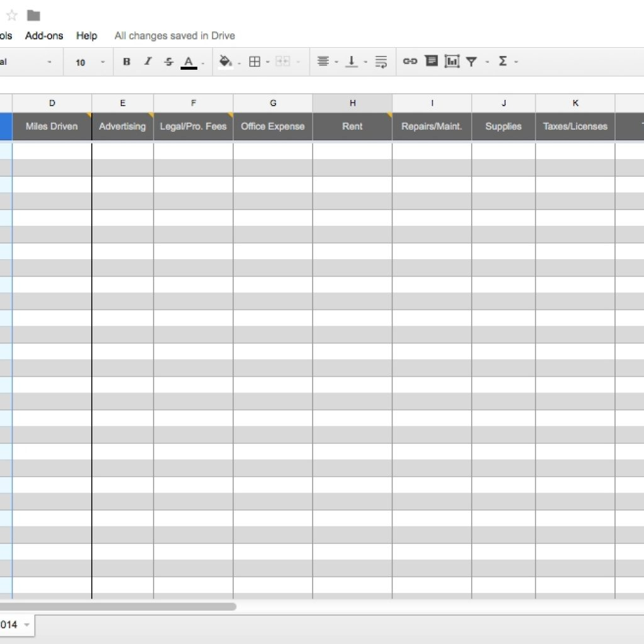
Task: Open the Help menu
Action: click(87, 36)
